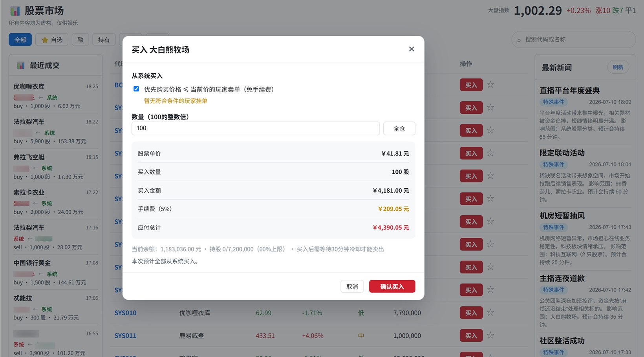Click the 刷新 news button

click(x=618, y=67)
